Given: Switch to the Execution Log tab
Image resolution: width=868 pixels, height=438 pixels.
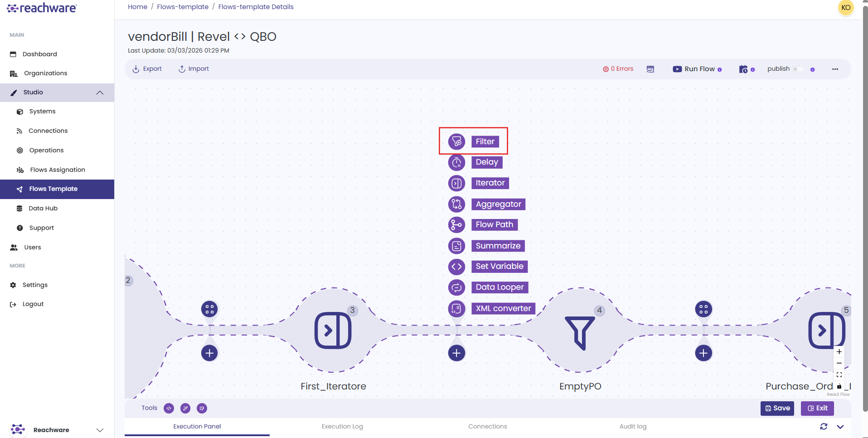Looking at the screenshot, I should 342,426.
